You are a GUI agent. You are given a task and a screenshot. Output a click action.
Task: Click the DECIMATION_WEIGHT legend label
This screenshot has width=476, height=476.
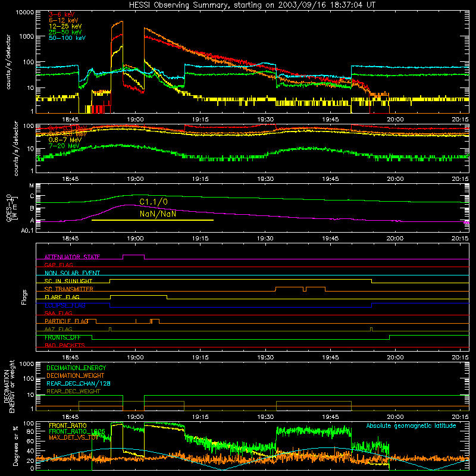(x=76, y=375)
